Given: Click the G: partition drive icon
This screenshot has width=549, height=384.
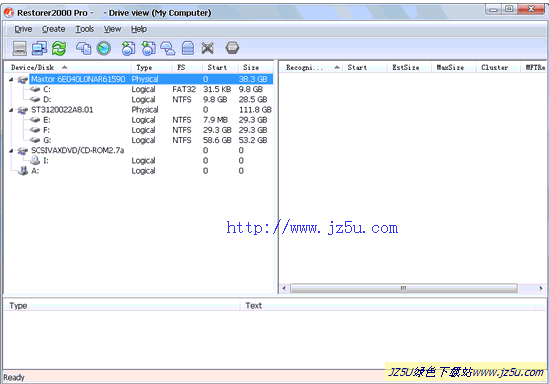Looking at the screenshot, I should pyautogui.click(x=35, y=140).
